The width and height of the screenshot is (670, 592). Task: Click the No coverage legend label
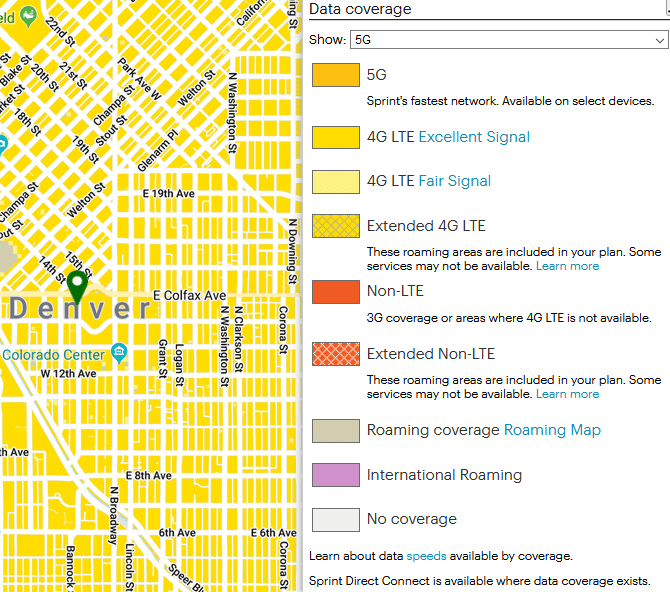tap(412, 519)
